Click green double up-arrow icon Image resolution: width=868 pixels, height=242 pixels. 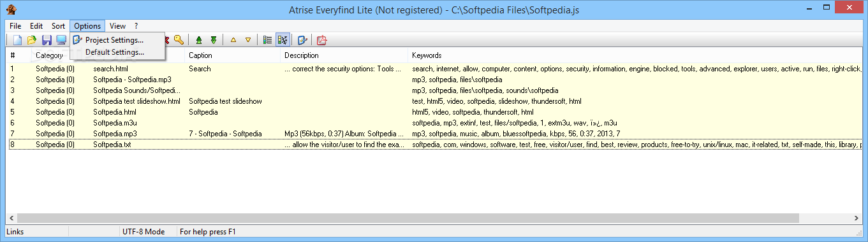(x=199, y=40)
